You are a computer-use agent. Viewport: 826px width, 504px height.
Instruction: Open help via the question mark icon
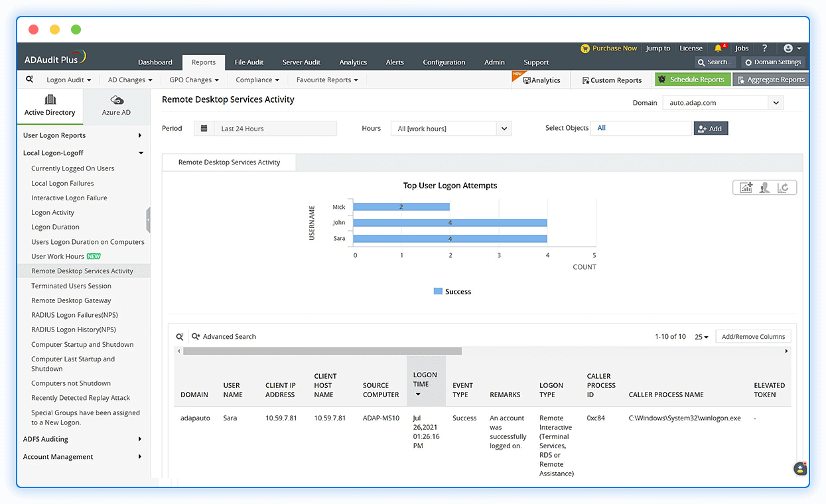coord(764,48)
